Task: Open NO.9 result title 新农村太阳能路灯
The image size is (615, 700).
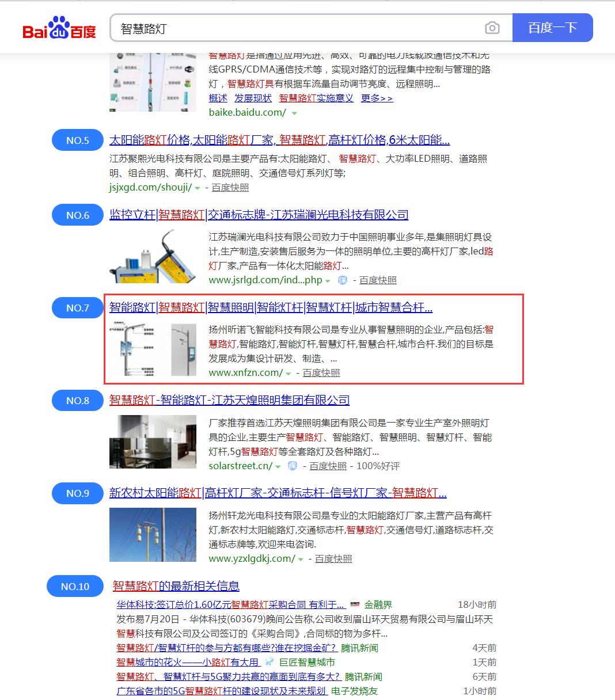Action: [278, 493]
